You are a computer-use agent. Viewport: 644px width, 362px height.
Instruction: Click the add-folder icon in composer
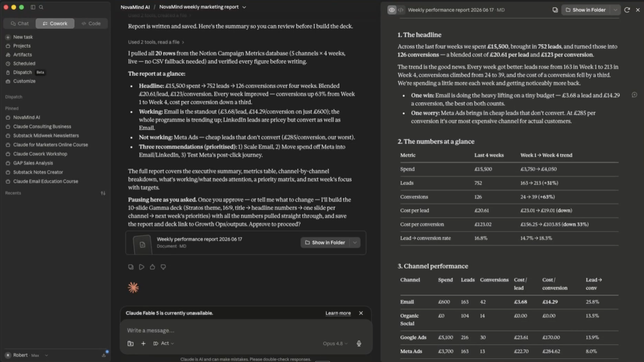tap(131, 344)
